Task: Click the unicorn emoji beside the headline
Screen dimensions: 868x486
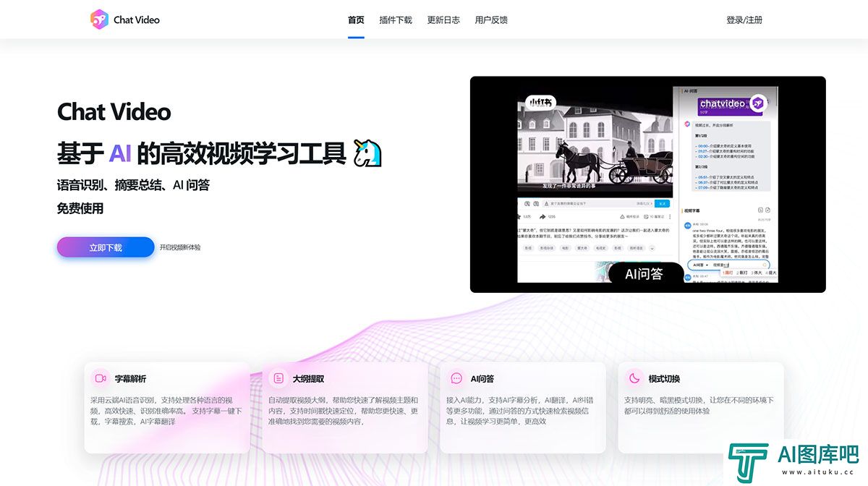Action: 367,153
